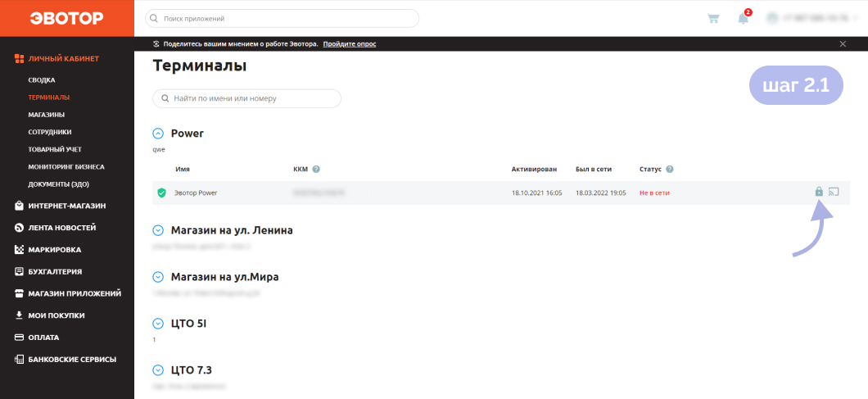Click the Оплата card icon
The image size is (868, 399).
[19, 338]
